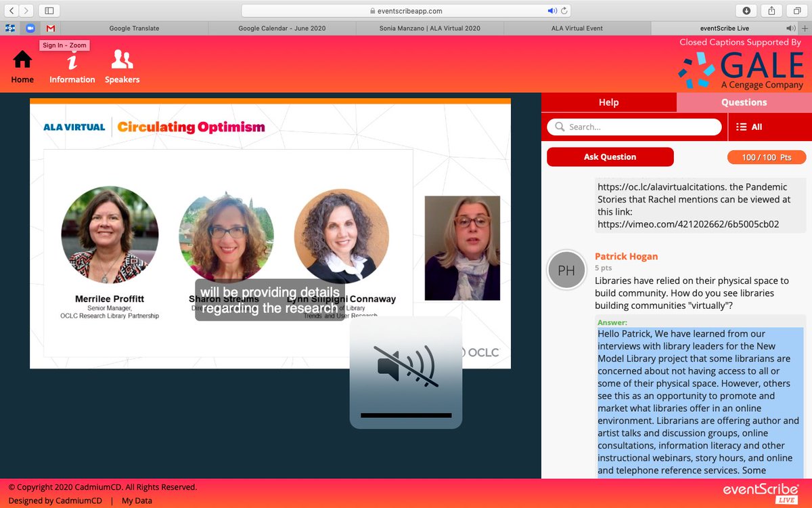Screen dimensions: 812x508
Task: Click the eventScribe Live footer logo
Action: pyautogui.click(x=761, y=492)
